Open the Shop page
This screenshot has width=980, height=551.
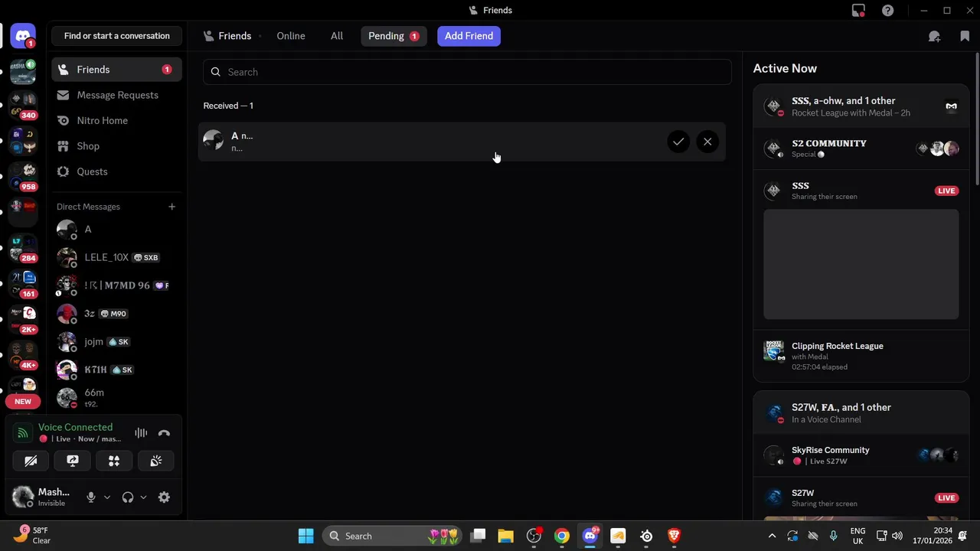click(x=117, y=146)
